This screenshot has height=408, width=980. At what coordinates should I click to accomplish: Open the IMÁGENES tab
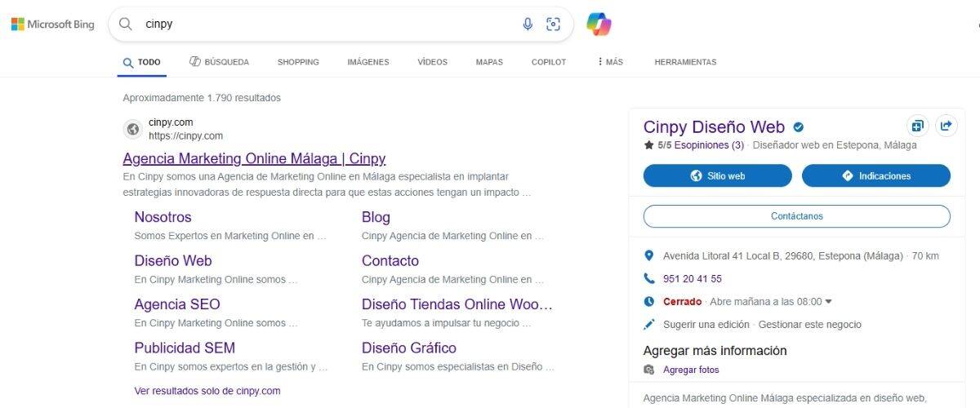coord(368,62)
